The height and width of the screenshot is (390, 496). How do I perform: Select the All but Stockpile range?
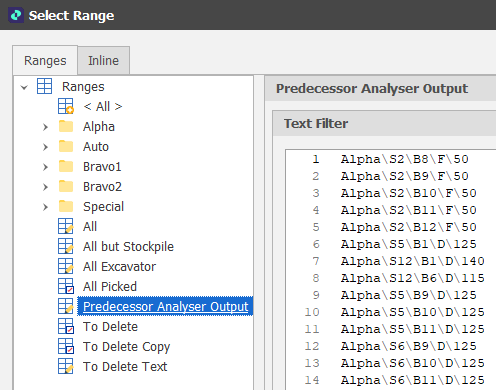coord(128,247)
